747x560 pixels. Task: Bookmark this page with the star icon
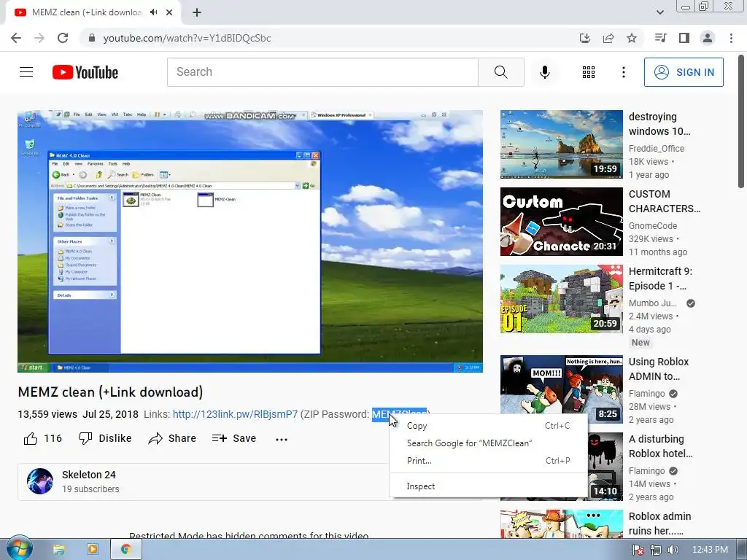[632, 38]
